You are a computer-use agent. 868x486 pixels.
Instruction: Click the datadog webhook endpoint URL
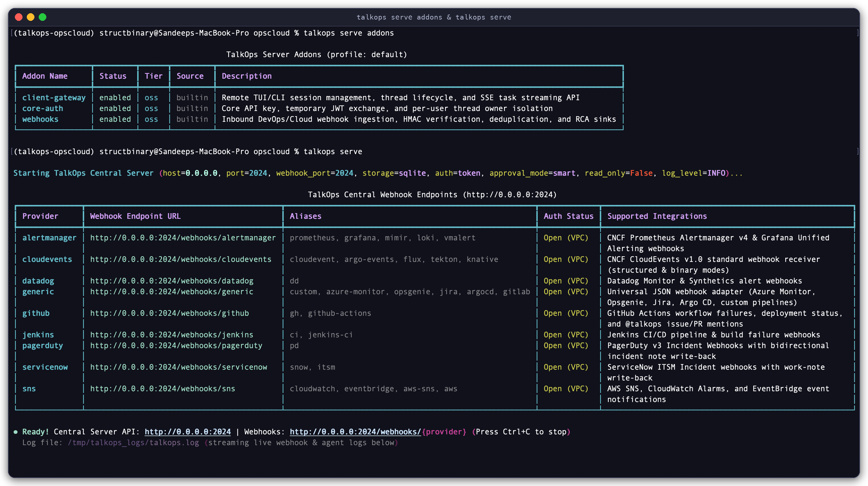(172, 281)
